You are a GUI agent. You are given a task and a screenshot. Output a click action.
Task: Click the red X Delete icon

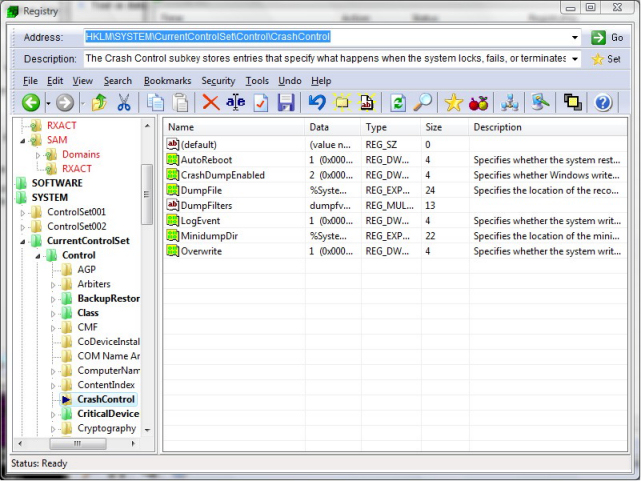click(211, 102)
